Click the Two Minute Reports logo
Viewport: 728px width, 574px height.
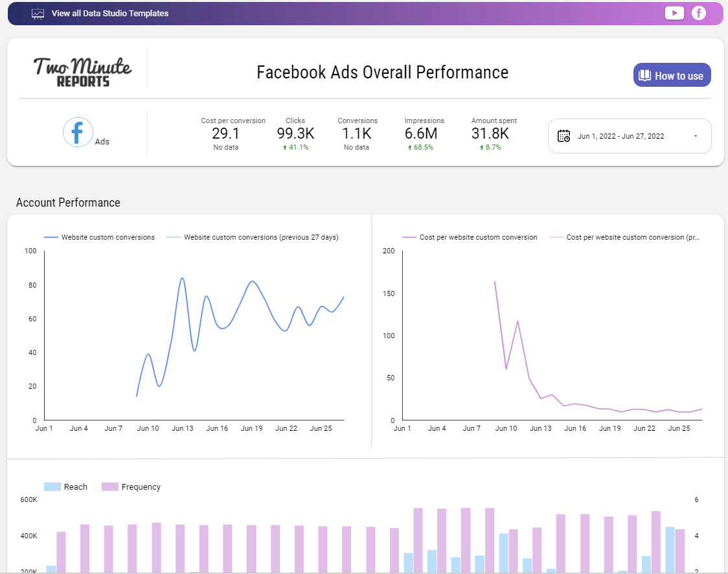83,72
